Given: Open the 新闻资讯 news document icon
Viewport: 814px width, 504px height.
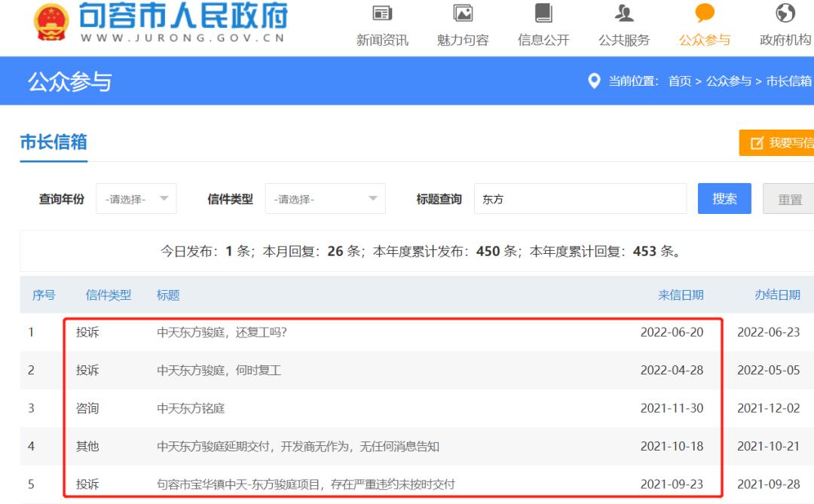Looking at the screenshot, I should (383, 14).
